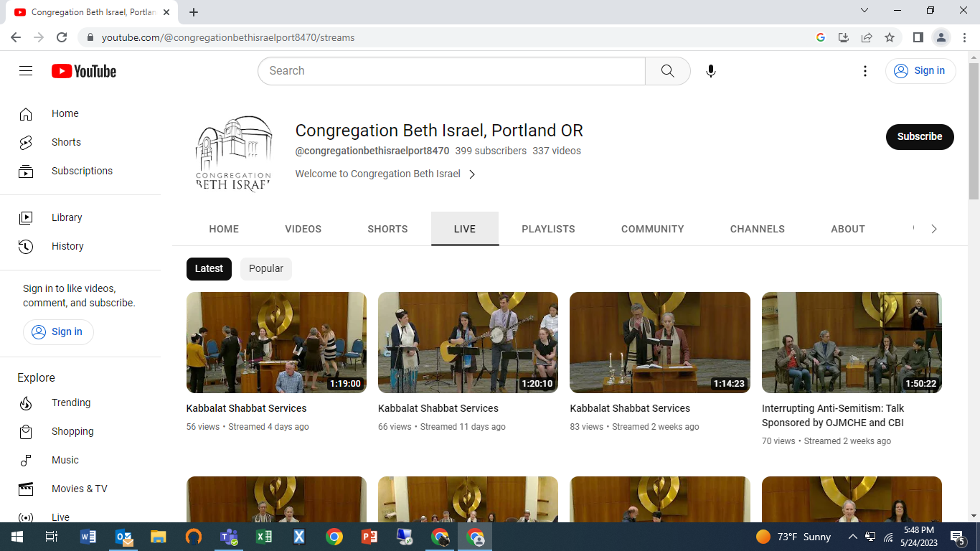This screenshot has height=551, width=980.
Task: Switch to the COMMUNITY channel tab
Action: (x=653, y=229)
